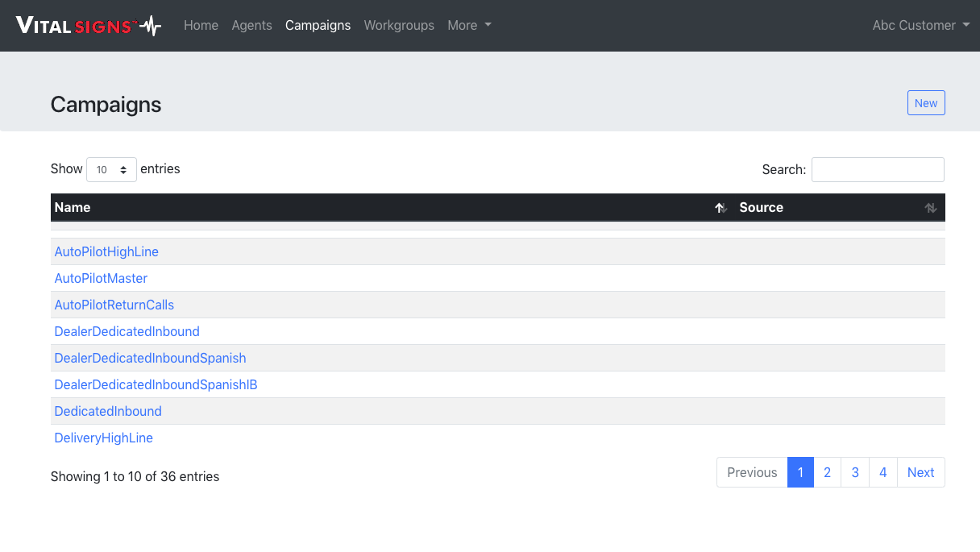Open the AutoPilotHighLine campaign

click(106, 252)
